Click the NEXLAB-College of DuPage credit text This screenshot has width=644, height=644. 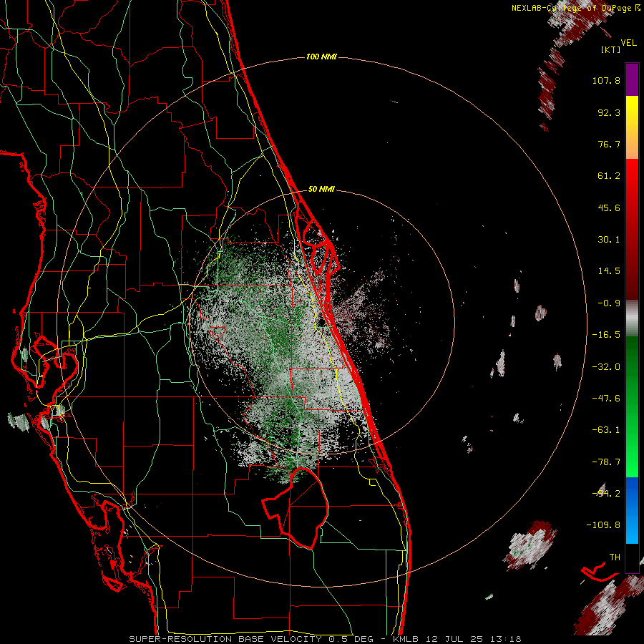(575, 8)
